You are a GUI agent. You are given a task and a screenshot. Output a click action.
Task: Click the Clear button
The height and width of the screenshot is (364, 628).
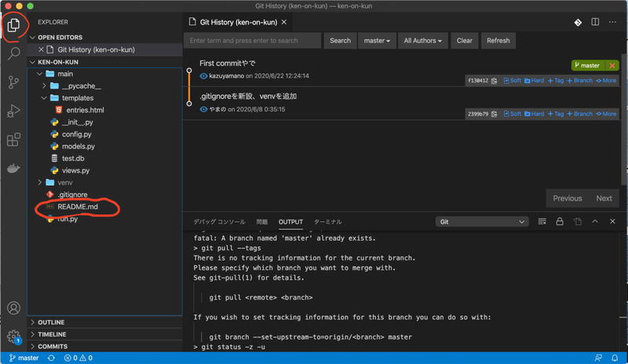point(464,41)
